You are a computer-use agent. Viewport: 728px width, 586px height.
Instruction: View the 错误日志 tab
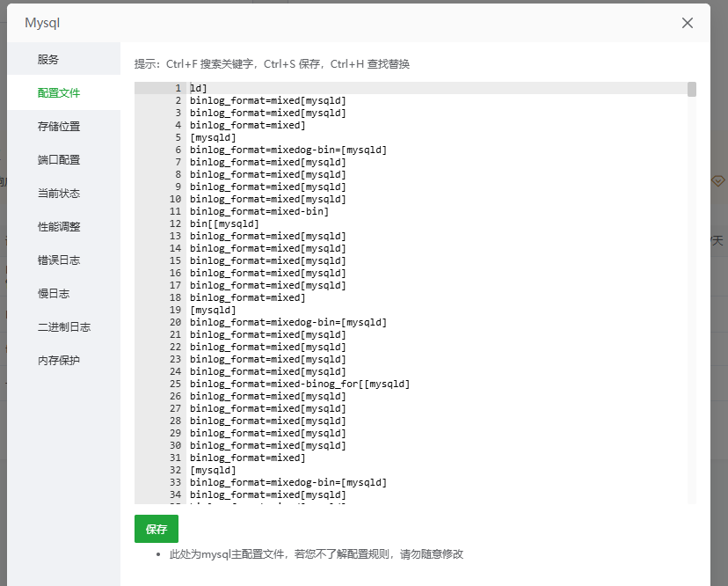point(63,260)
